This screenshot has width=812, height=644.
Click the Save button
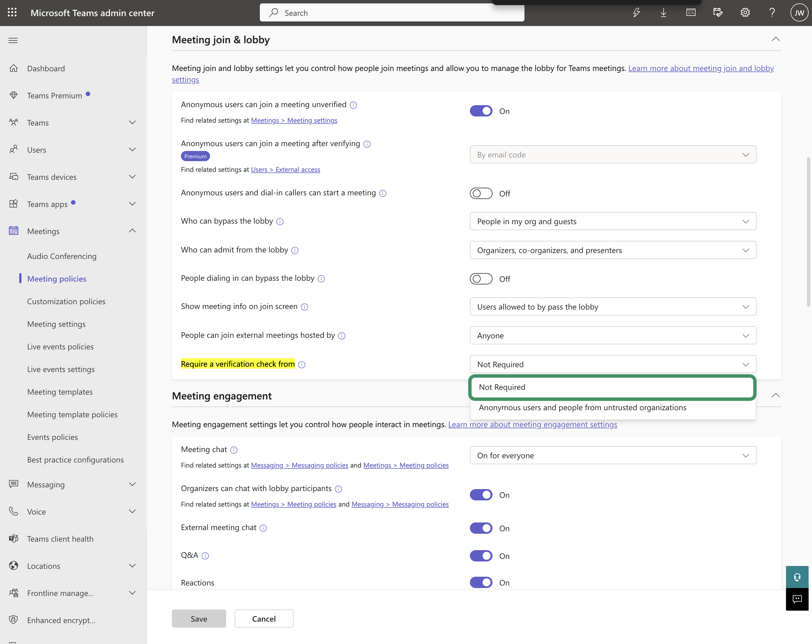(199, 619)
